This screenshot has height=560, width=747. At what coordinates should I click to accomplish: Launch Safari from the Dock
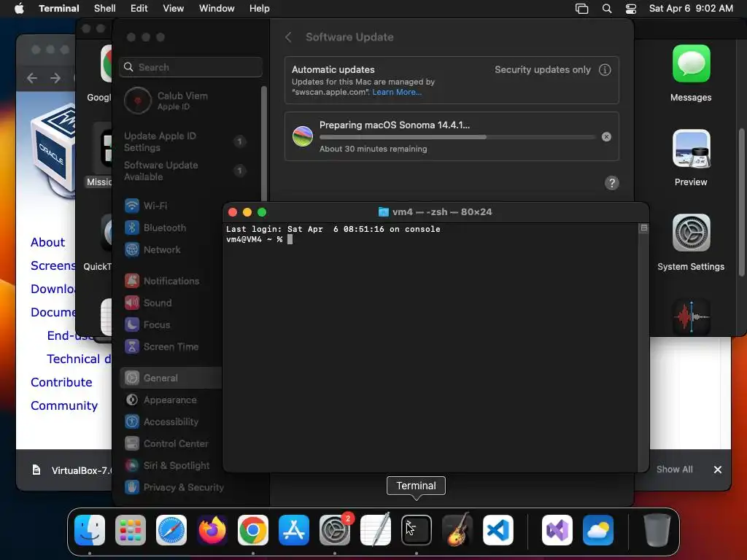point(171,530)
